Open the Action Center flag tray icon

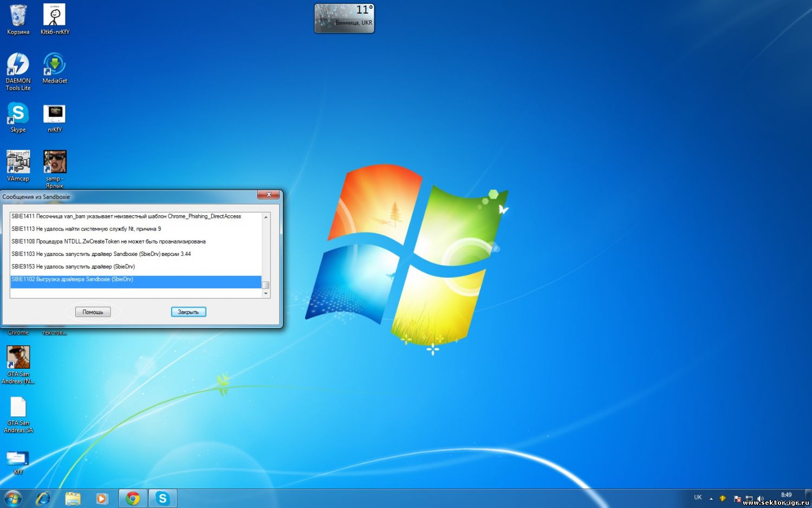pos(737,498)
